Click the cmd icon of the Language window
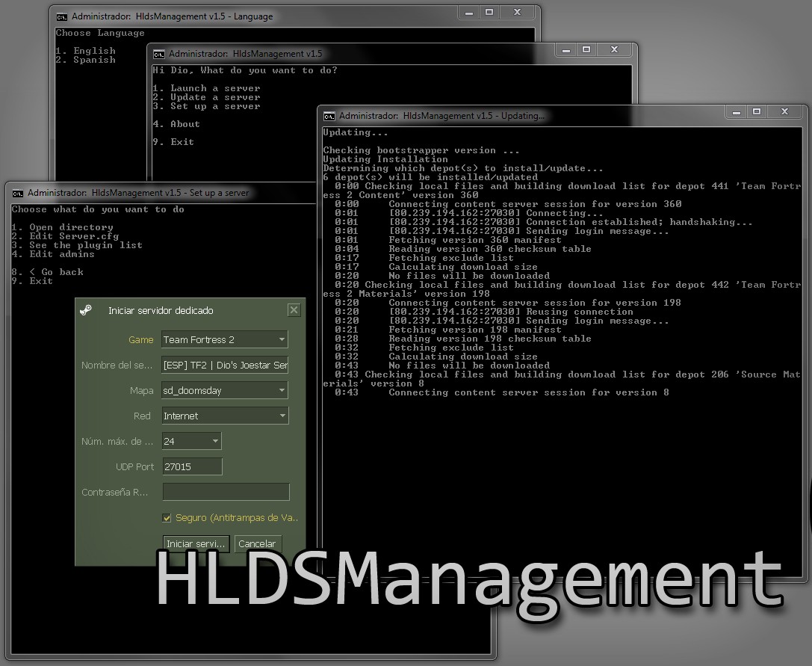The width and height of the screenshot is (812, 666). tap(61, 16)
